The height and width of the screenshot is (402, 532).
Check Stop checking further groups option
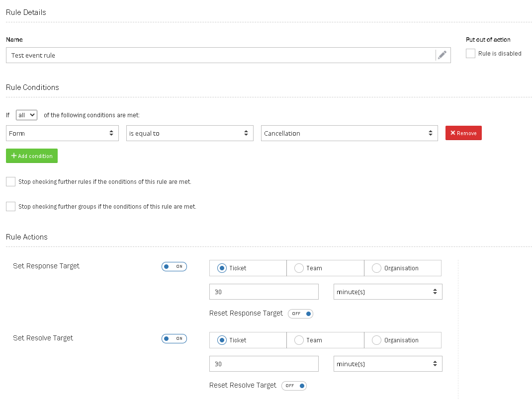tap(11, 207)
